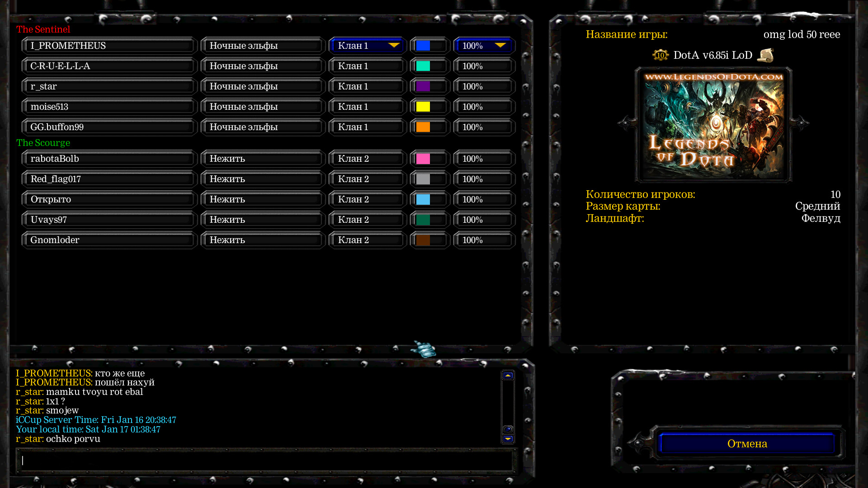Open the Ночные эльфы race box for I_PROMETHEUS

pyautogui.click(x=262, y=46)
